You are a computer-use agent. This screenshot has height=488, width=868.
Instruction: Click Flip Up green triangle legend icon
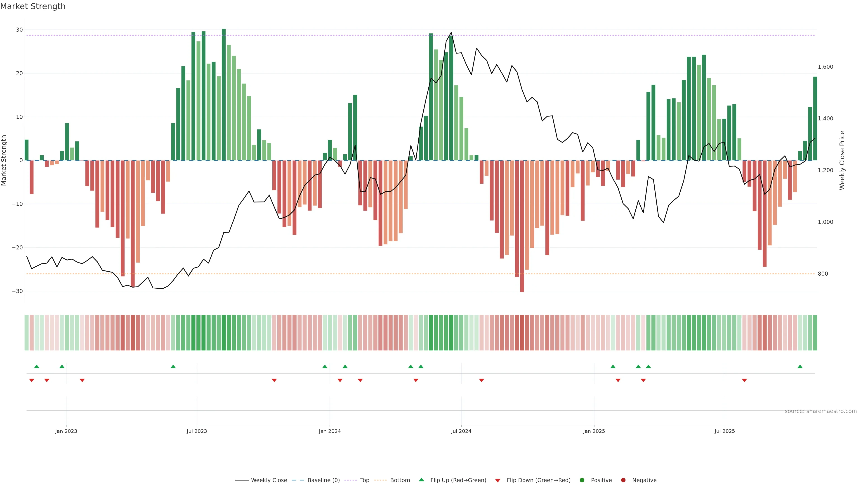(x=421, y=480)
